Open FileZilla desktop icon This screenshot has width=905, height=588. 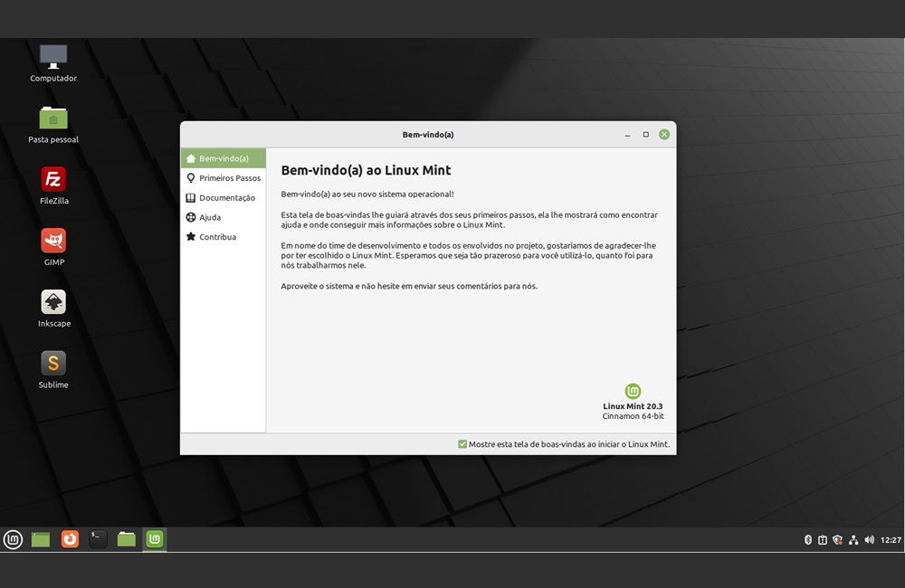(x=53, y=179)
